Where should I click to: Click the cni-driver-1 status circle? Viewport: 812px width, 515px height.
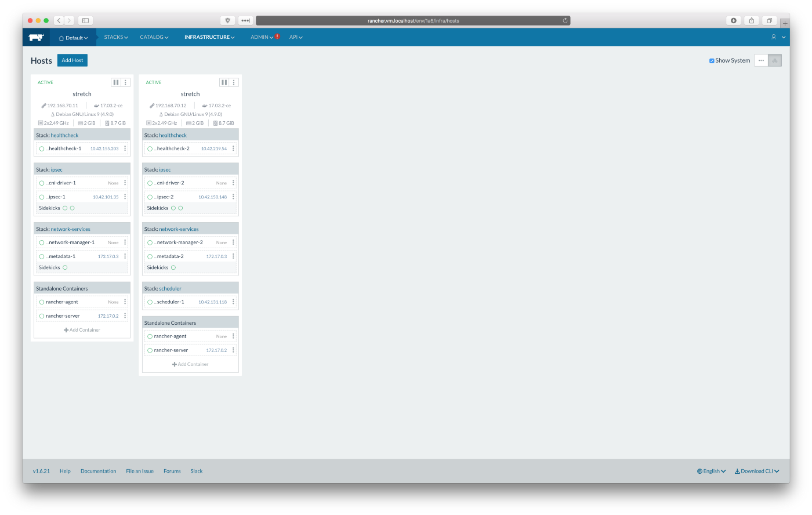[x=42, y=183]
